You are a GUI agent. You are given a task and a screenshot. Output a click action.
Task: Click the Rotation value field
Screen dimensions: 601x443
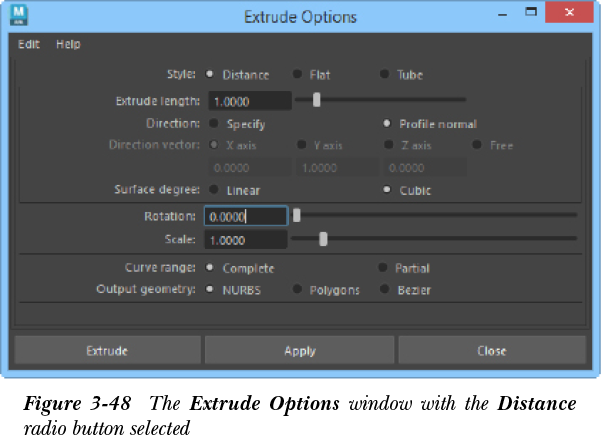click(246, 216)
